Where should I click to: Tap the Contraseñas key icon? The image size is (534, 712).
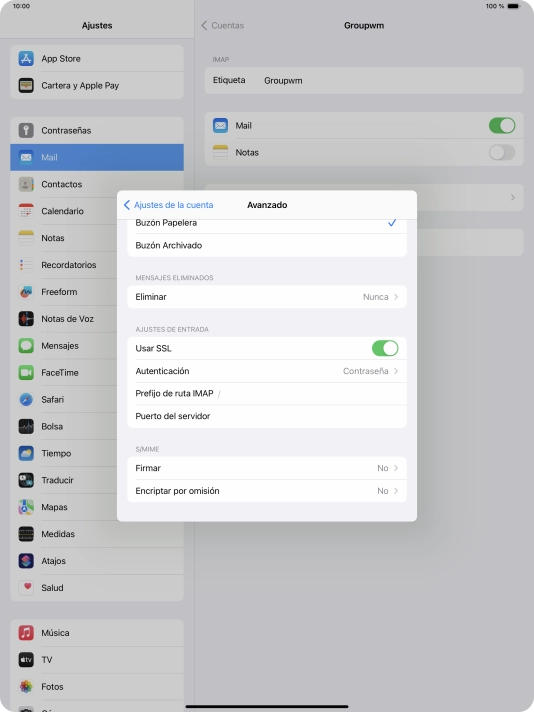coord(26,130)
